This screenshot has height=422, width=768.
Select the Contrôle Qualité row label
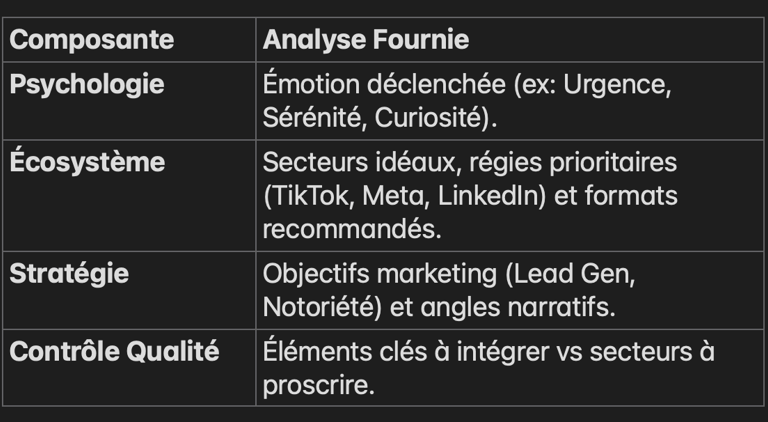click(114, 352)
